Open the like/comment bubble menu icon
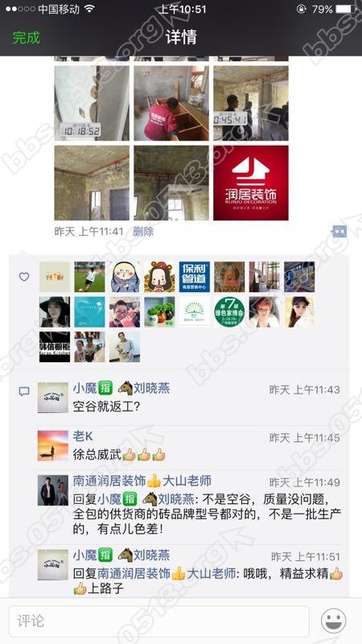362x644 pixels. (x=339, y=232)
